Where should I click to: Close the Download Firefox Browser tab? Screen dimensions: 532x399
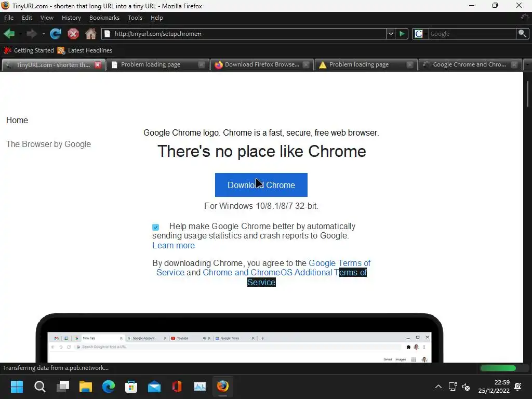click(306, 64)
